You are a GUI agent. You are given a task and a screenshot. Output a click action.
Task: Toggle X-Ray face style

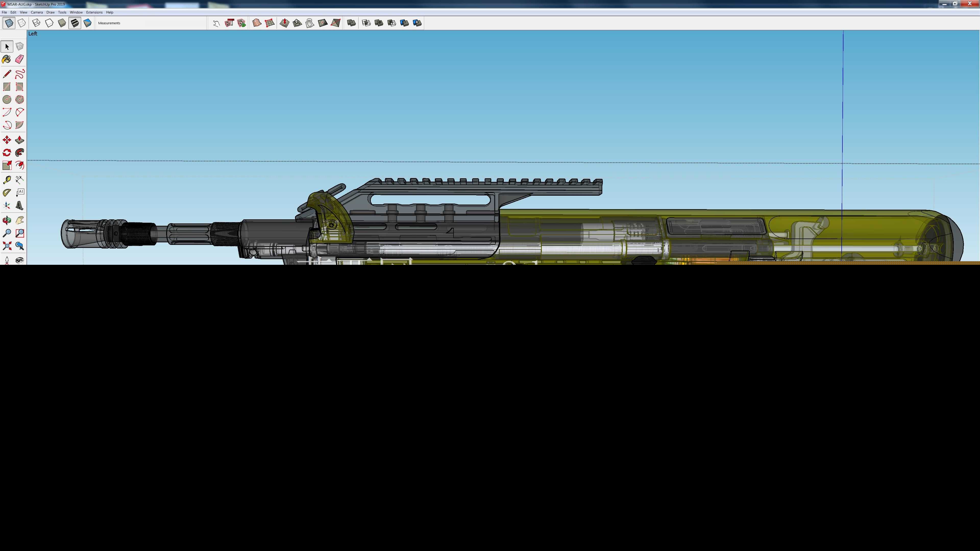point(9,23)
